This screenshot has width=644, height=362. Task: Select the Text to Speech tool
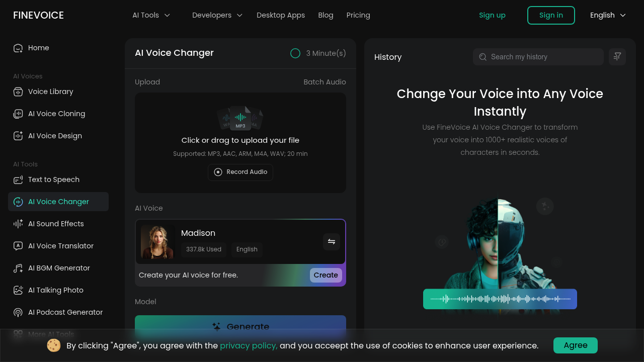pos(18,179)
